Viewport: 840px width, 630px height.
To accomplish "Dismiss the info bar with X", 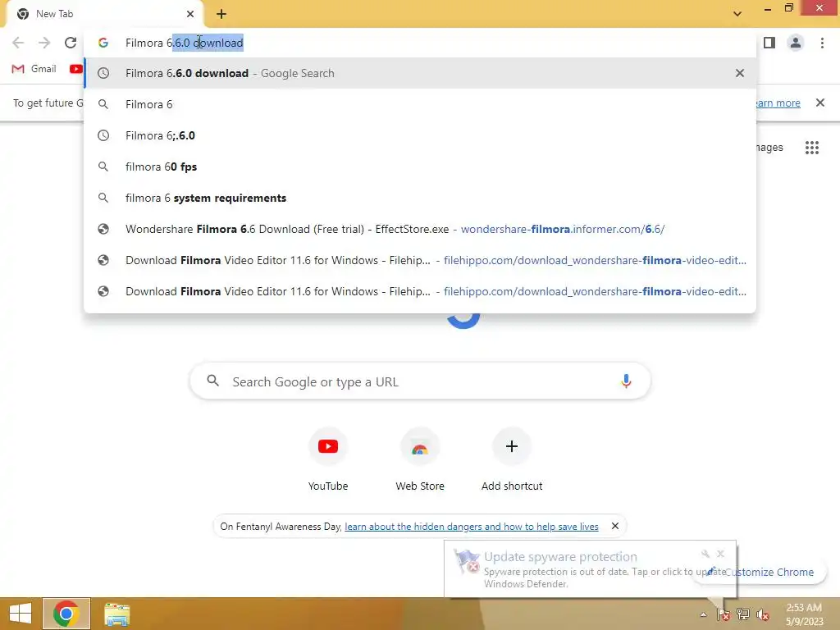I will [x=819, y=103].
